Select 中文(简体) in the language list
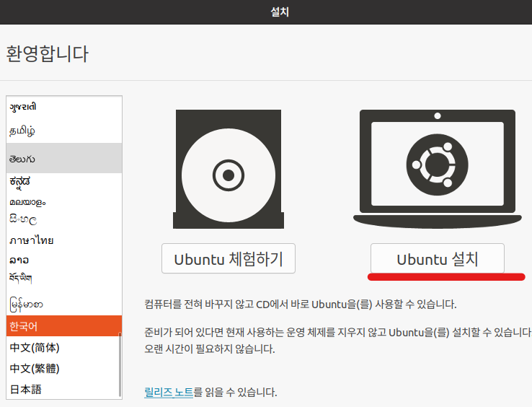Image resolution: width=532 pixels, height=407 pixels. coord(63,348)
